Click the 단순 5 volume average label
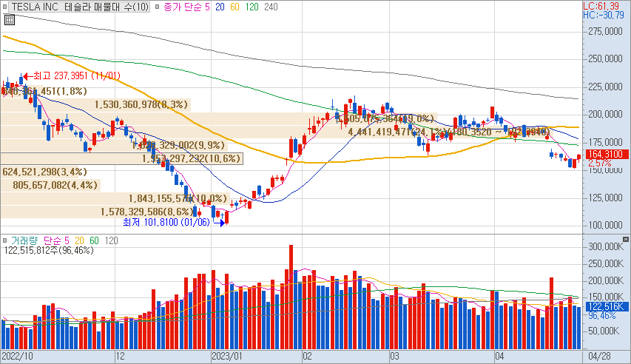631x364 pixels. pos(56,240)
